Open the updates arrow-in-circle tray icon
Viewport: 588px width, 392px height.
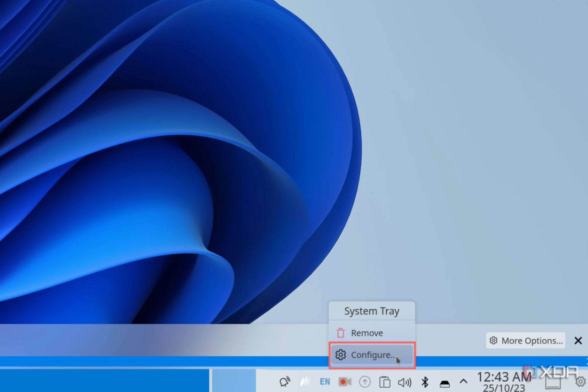(x=365, y=382)
